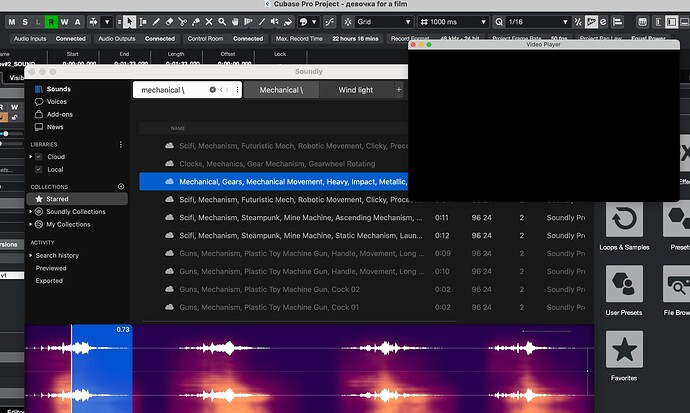Select the Split scissors tool
The width and height of the screenshot is (690, 413).
click(183, 22)
